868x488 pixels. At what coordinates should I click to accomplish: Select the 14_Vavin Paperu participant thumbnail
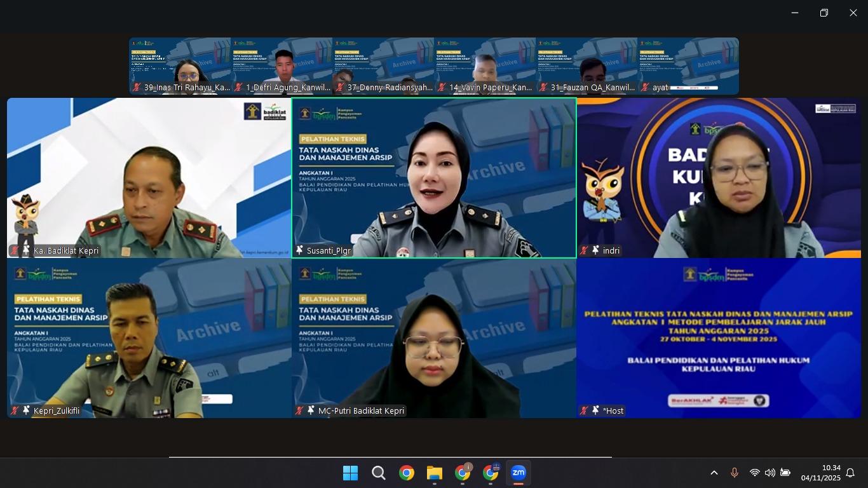tap(485, 66)
